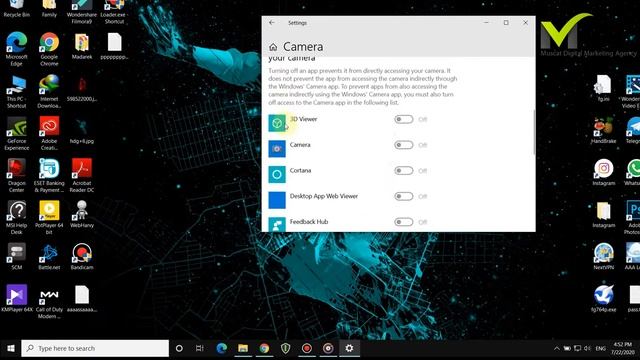
Task: Open the clock and date flyout
Action: pos(623,348)
